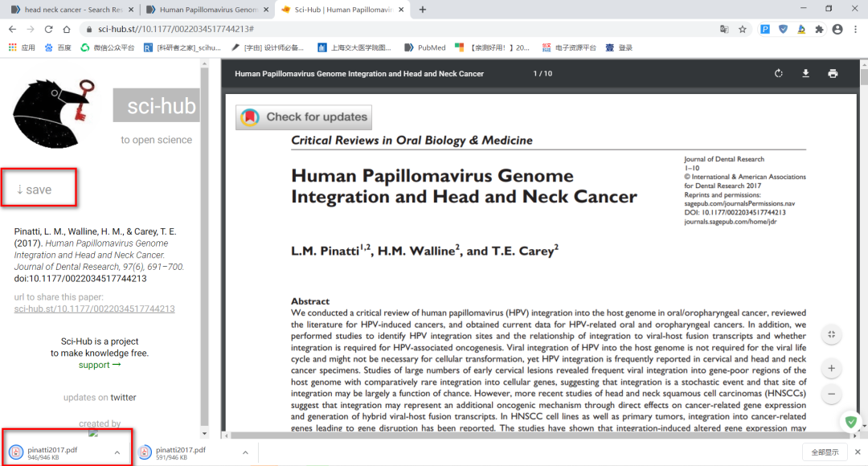Zoom out using the minus icon
This screenshot has width=868, height=466.
tap(831, 394)
